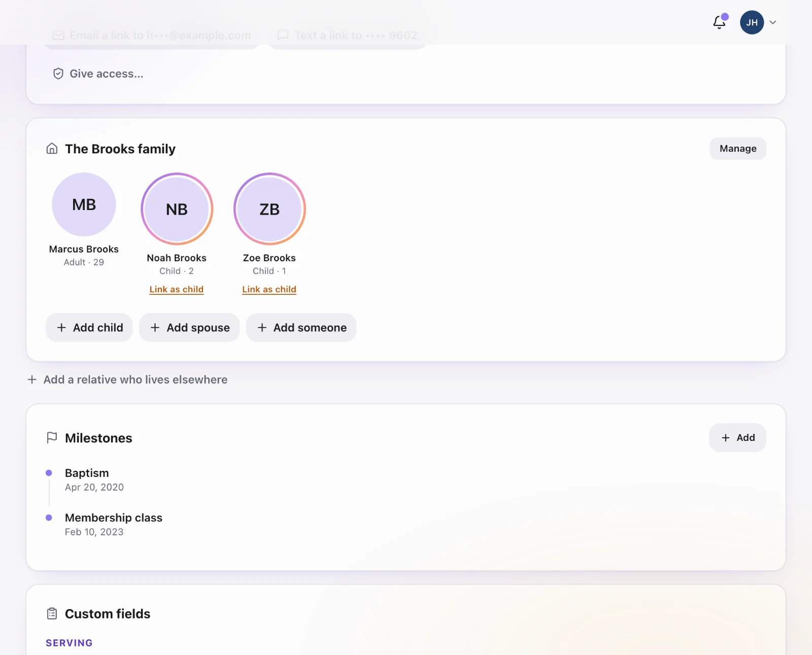Click the Apr 20, 2020 date
The width and height of the screenshot is (812, 655).
point(94,487)
